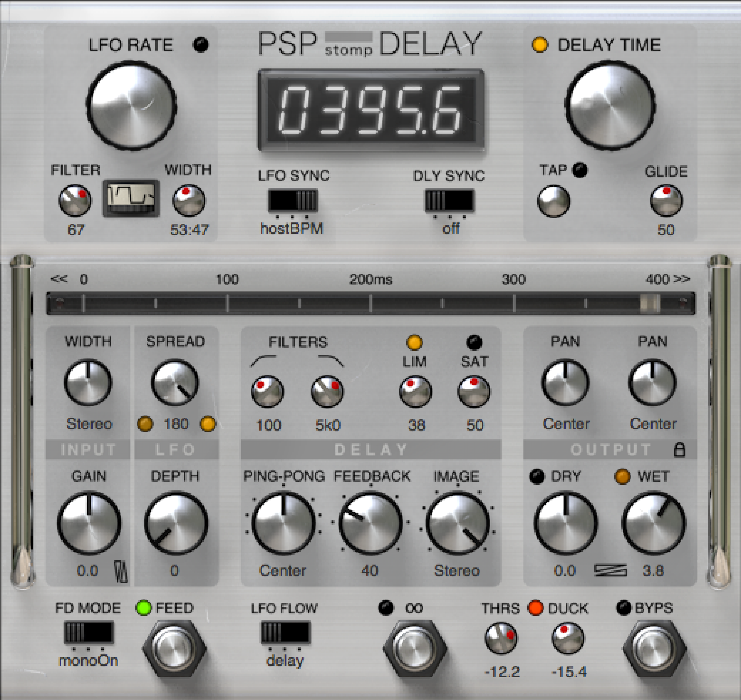Enable the DUCK ducking LED
Viewport: 741px width, 700px height.
(536, 608)
